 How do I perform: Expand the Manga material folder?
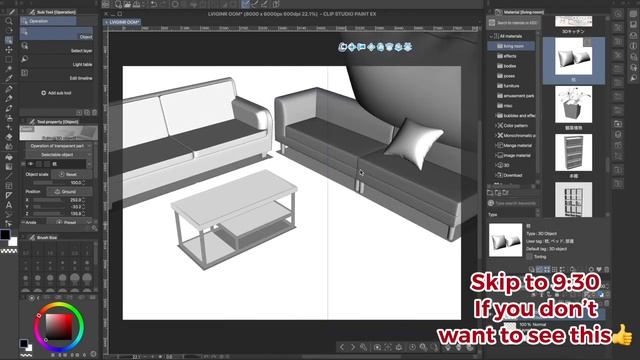click(x=496, y=145)
